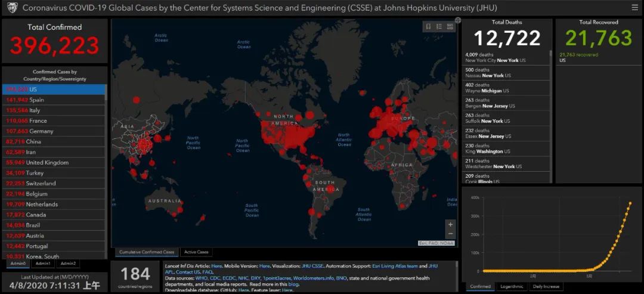Select the Admin1 tab
Image resolution: width=644 pixels, height=294 pixels.
[x=43, y=264]
